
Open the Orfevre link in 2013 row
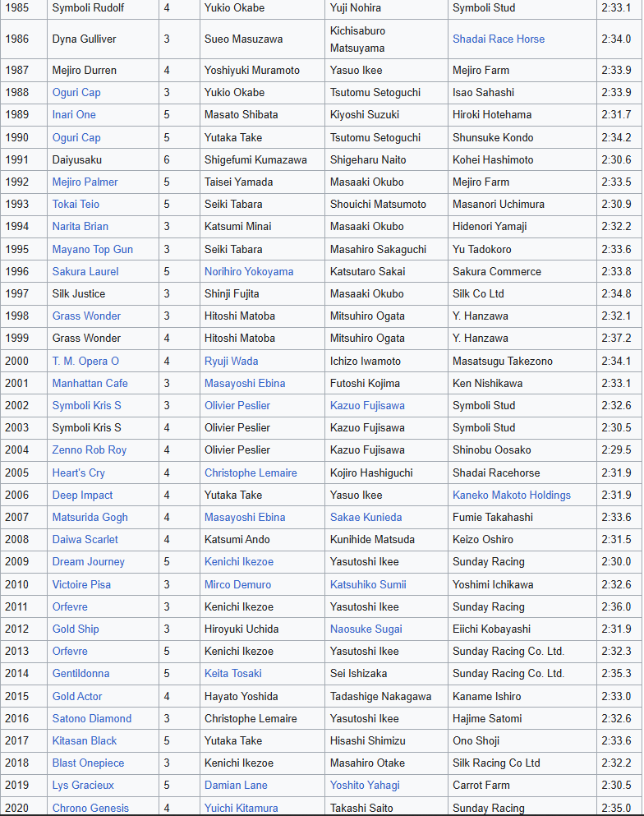pyautogui.click(x=70, y=652)
